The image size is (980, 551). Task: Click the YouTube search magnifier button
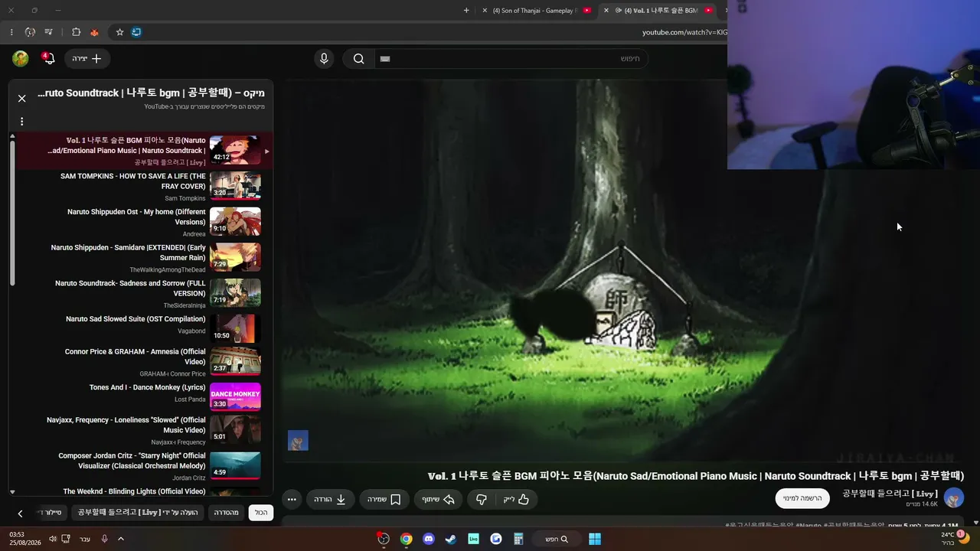(x=358, y=59)
